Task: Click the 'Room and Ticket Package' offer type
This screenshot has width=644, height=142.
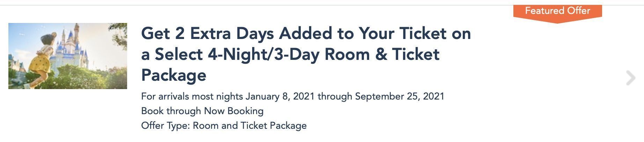Action: (x=250, y=126)
